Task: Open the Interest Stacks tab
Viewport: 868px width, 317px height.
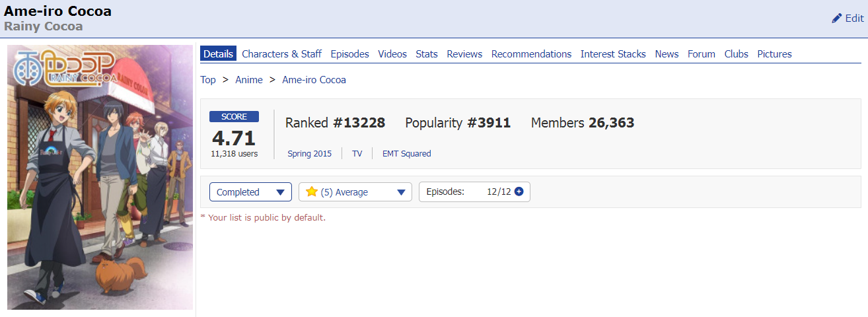Action: pos(613,54)
